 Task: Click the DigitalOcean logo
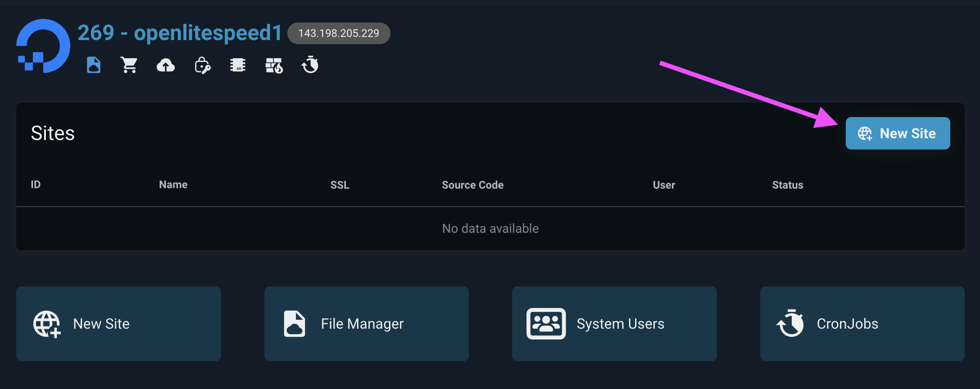43,45
